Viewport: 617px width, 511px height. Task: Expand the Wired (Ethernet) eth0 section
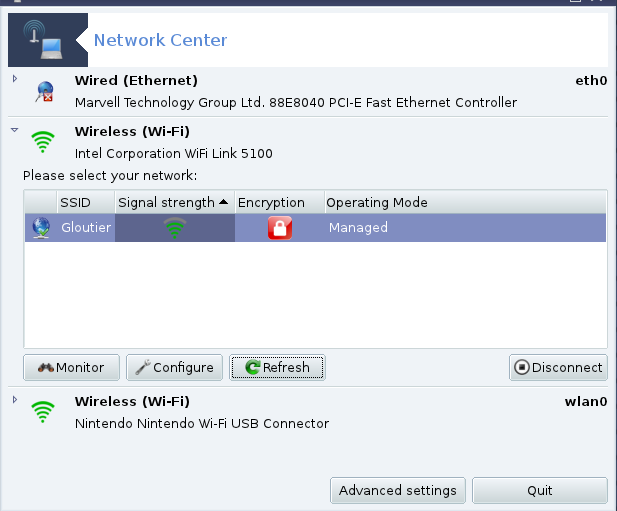pyautogui.click(x=15, y=79)
